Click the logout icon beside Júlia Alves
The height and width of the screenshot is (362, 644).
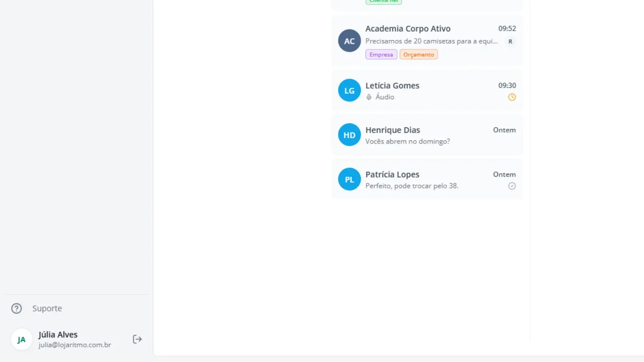pos(137,339)
